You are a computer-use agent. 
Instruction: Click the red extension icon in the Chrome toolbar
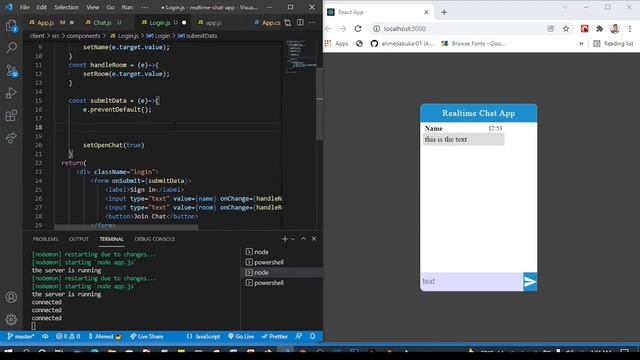[x=584, y=29]
